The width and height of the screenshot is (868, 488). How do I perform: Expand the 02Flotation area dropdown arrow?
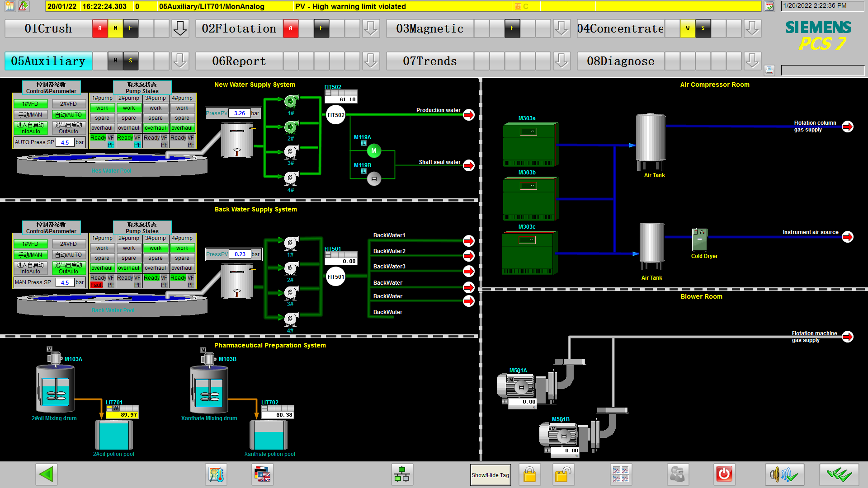(371, 28)
